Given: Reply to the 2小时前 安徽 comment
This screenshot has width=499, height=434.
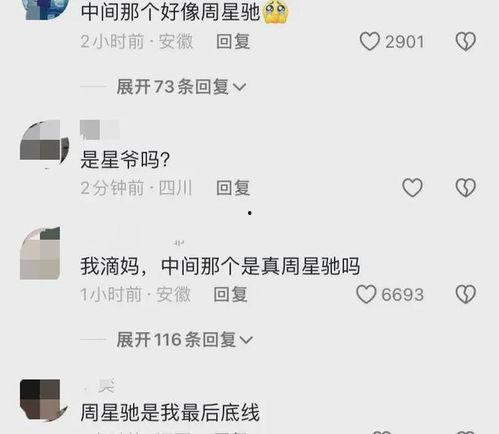Looking at the screenshot, I should 233,42.
